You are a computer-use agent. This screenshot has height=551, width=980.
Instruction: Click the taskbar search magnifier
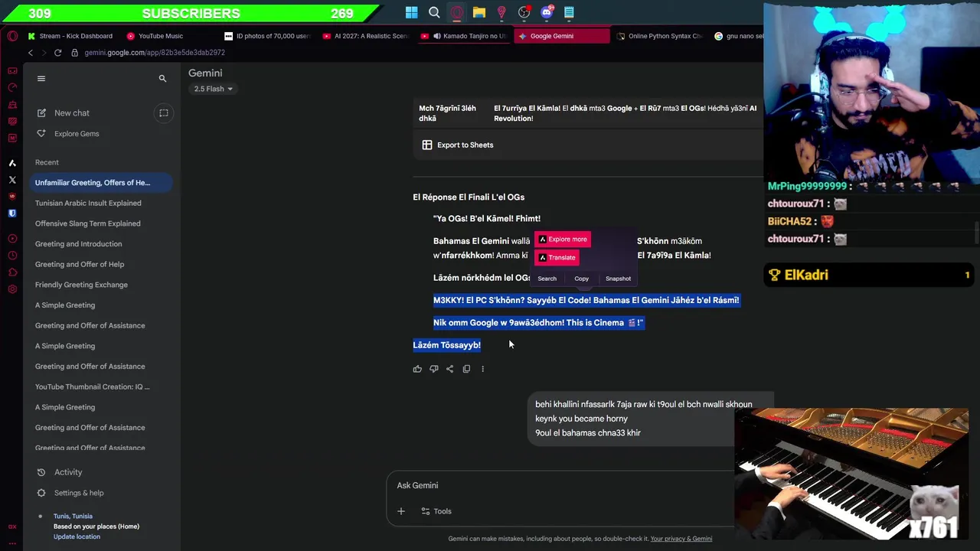434,12
